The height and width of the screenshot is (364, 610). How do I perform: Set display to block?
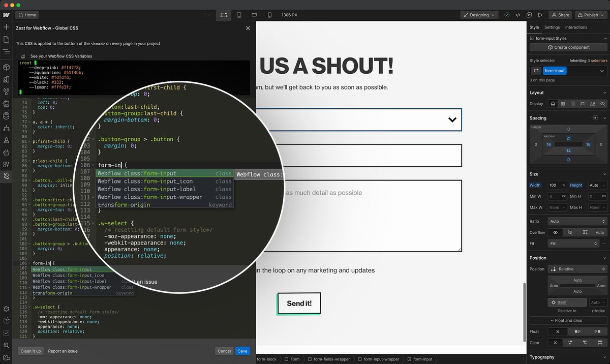pos(553,104)
